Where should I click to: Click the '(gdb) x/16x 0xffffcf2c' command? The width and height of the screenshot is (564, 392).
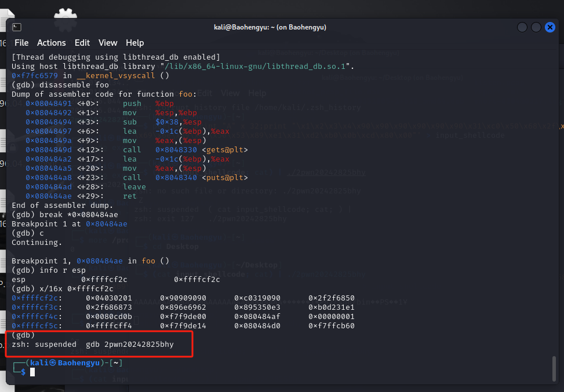coord(62,289)
